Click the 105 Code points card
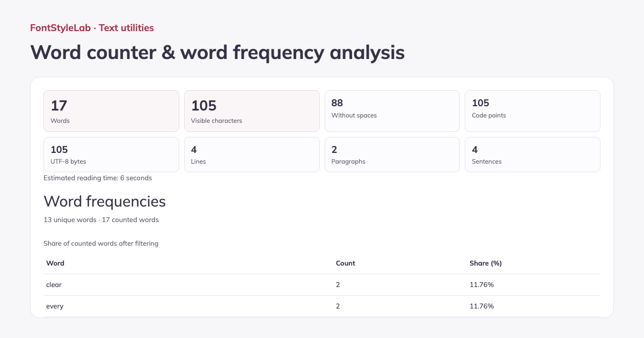644x338 pixels. pyautogui.click(x=532, y=111)
